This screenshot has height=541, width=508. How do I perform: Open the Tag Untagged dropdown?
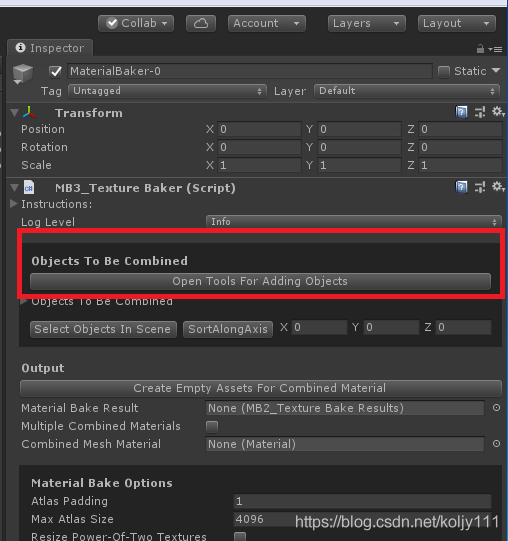(167, 91)
